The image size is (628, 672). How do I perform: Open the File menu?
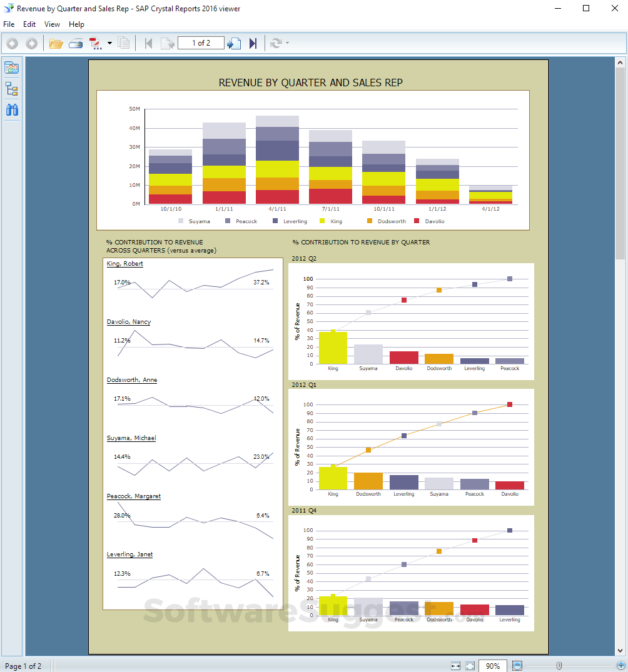9,24
